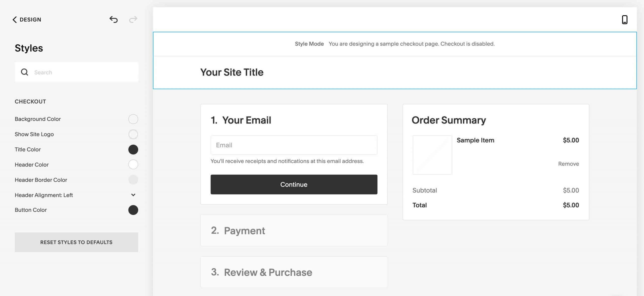Toggle the Show Site Logo option

tap(133, 134)
